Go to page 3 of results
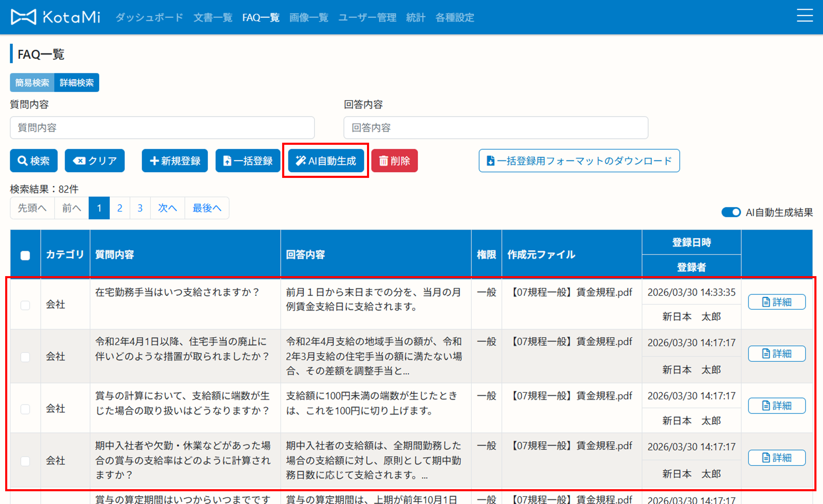823x504 pixels. (140, 208)
